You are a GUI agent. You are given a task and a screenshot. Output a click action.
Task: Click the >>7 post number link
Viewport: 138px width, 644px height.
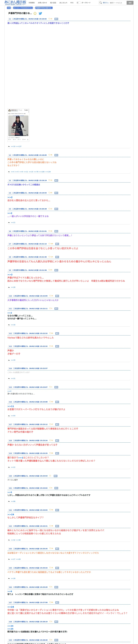(10, 244)
